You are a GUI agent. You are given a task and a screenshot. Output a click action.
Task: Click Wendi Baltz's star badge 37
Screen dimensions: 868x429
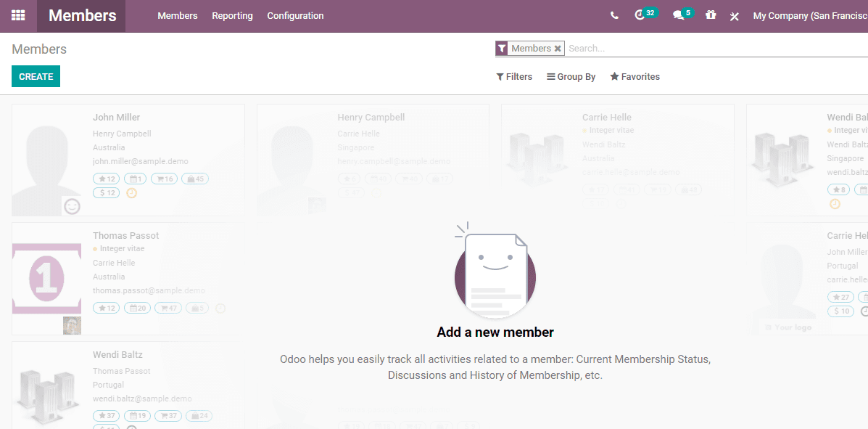[107, 416]
